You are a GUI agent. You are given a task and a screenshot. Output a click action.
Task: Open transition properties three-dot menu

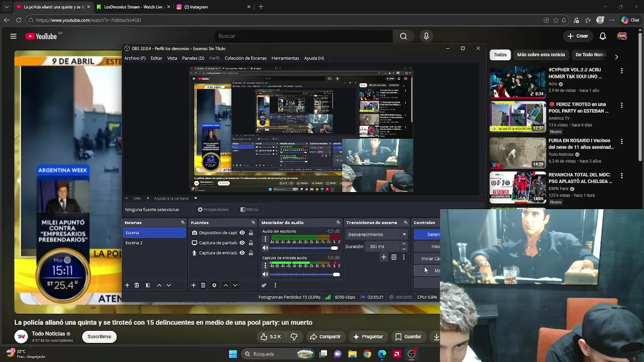pyautogui.click(x=404, y=257)
